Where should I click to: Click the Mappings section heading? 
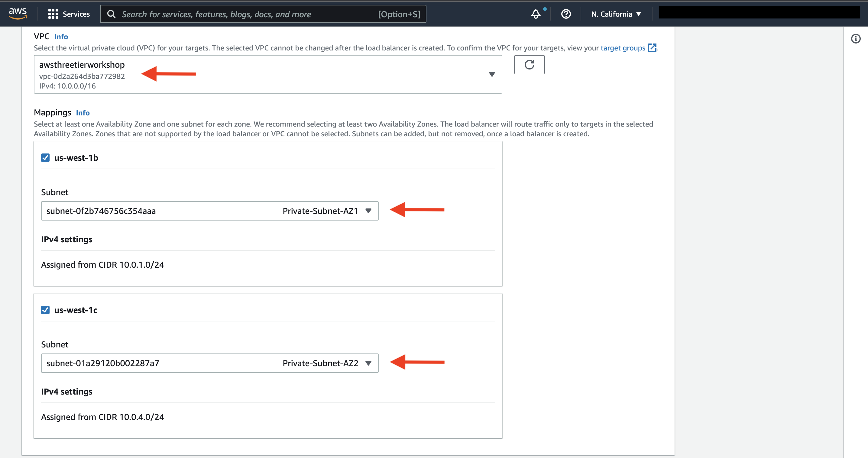tap(52, 112)
